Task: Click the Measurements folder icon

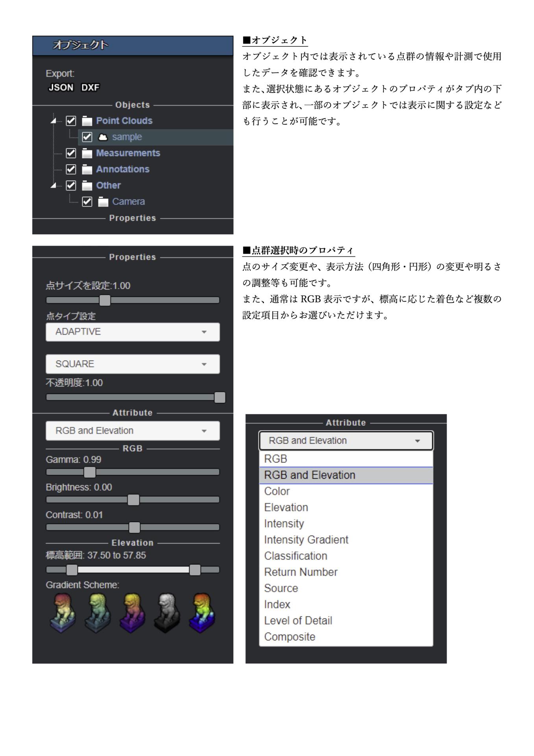Action: (87, 153)
